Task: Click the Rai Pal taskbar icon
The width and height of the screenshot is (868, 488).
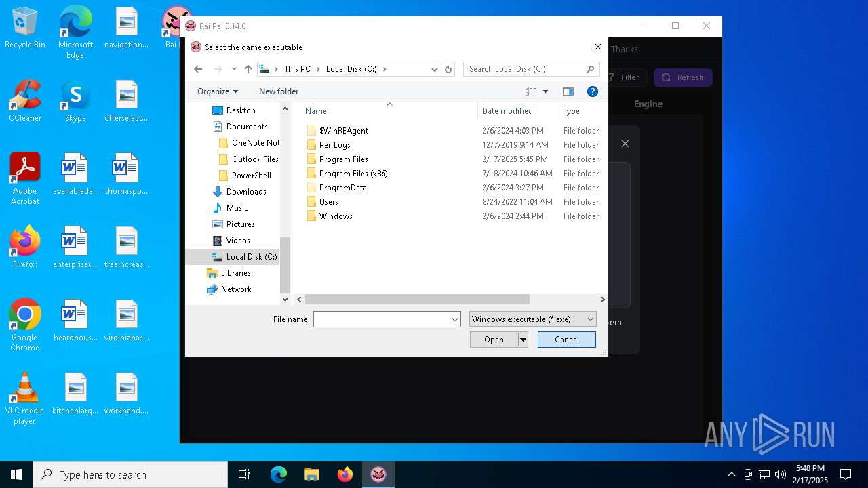Action: 378,474
